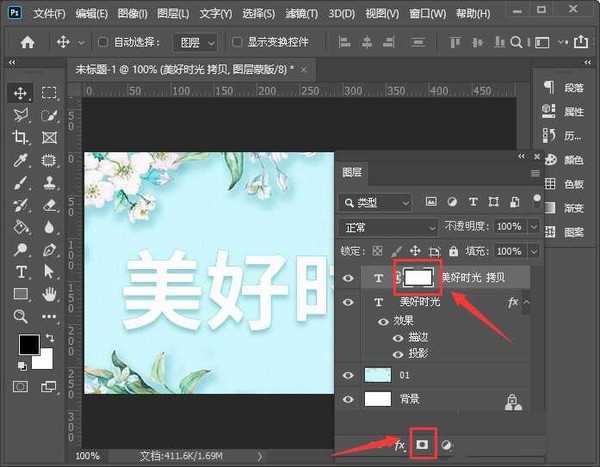Activate the Zoom tool
This screenshot has width=600, height=467.
20,316
